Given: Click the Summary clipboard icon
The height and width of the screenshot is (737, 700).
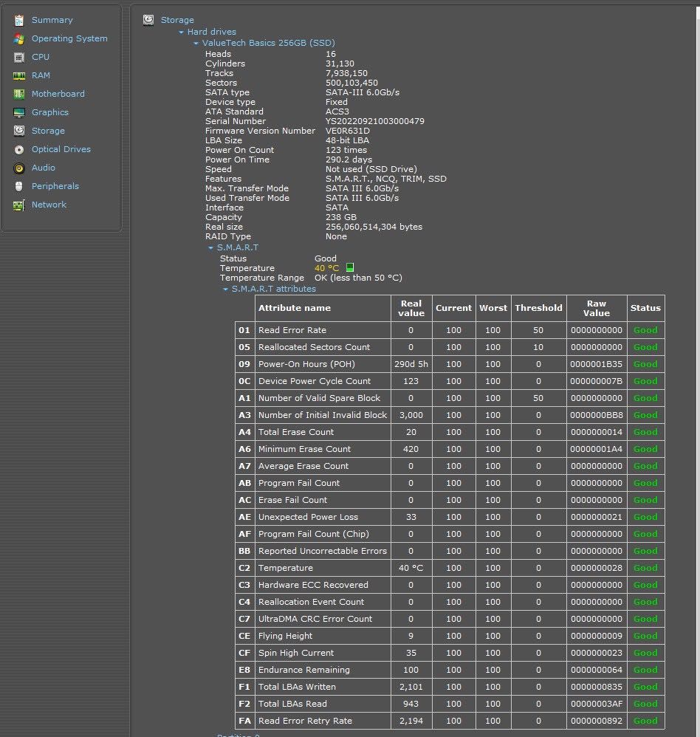Looking at the screenshot, I should click(x=18, y=20).
